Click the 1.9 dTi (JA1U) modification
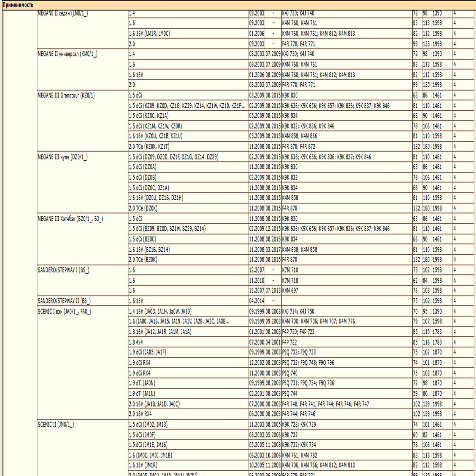 (x=142, y=394)
